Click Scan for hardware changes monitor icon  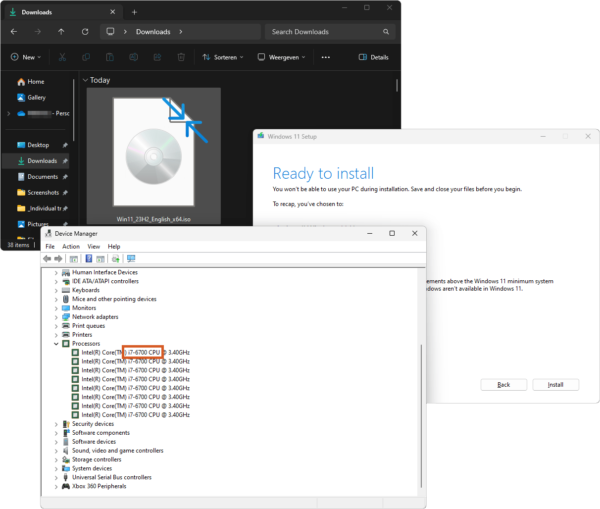(x=131, y=259)
